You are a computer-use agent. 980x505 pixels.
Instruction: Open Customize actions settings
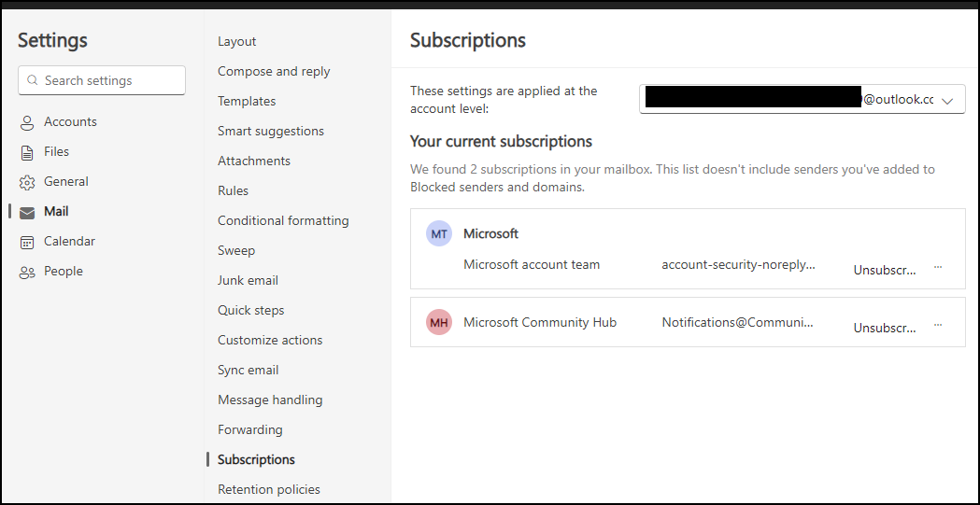pos(270,340)
